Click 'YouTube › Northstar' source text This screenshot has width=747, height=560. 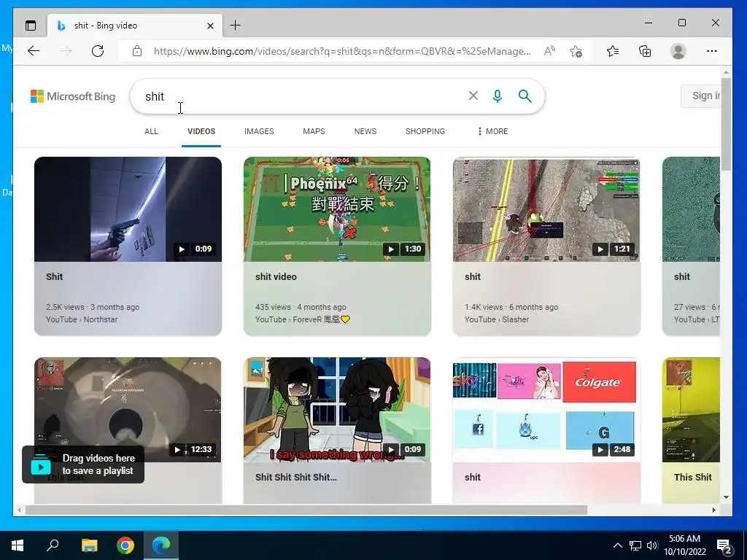click(82, 319)
